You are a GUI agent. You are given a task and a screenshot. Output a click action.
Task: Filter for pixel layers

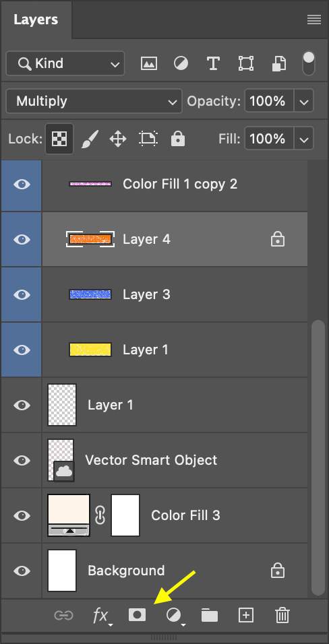tap(149, 64)
